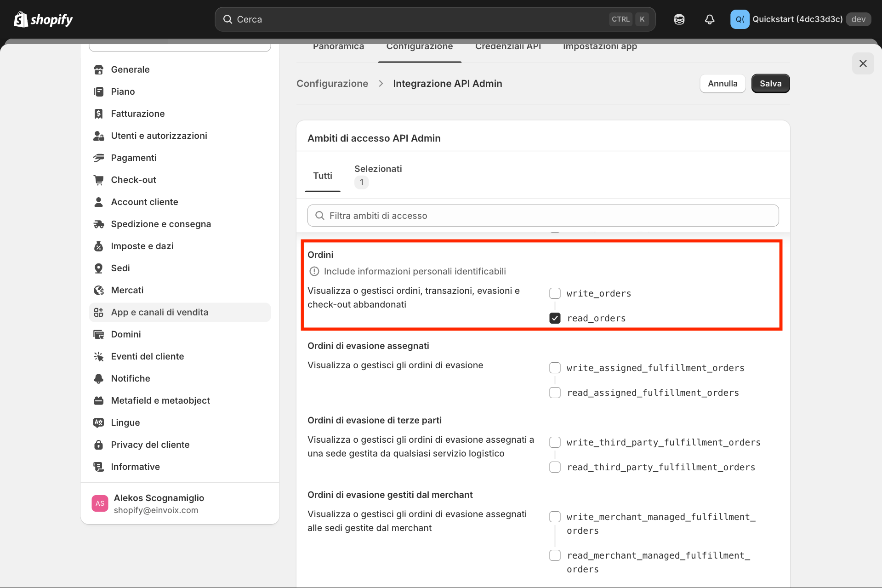The height and width of the screenshot is (588, 882).
Task: Click the personal info warning icon
Action: pos(314,271)
